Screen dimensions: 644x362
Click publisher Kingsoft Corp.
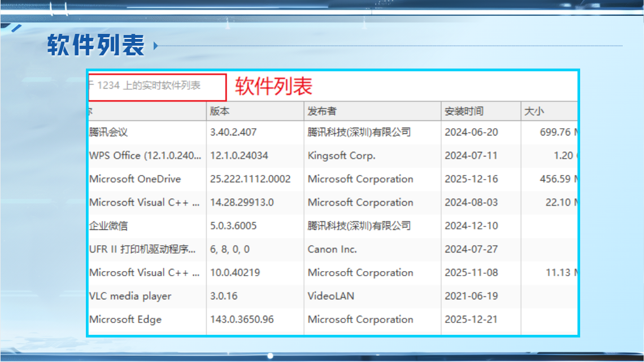click(342, 155)
